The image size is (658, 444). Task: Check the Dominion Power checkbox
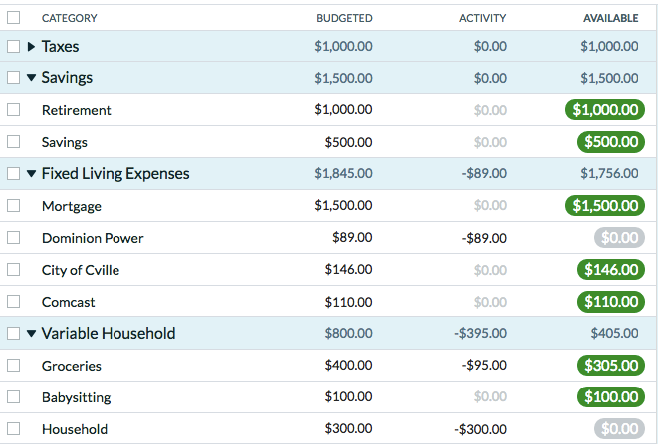(13, 238)
